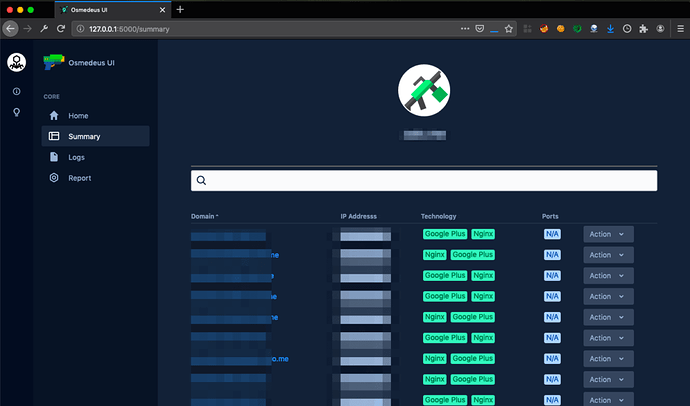The image size is (690, 406).
Task: Sort table by Domain column header
Action: 205,216
